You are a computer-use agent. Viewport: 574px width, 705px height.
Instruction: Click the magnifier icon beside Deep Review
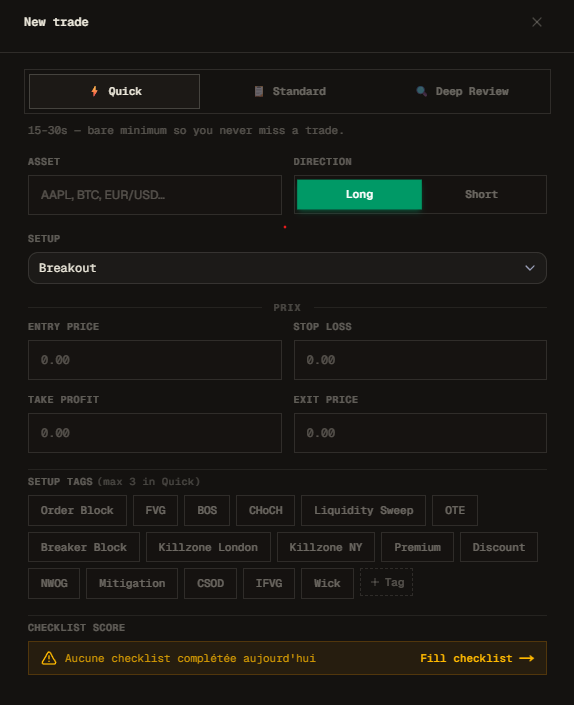coord(422,91)
